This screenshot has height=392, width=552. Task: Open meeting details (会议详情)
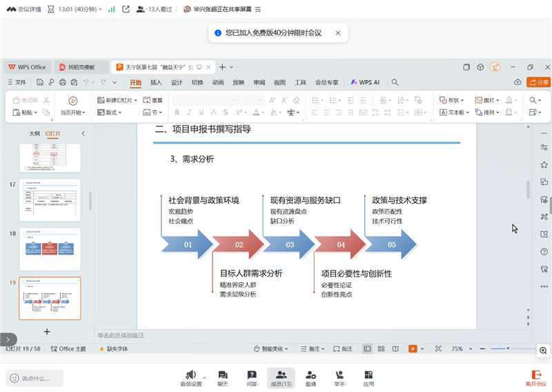[x=24, y=10]
